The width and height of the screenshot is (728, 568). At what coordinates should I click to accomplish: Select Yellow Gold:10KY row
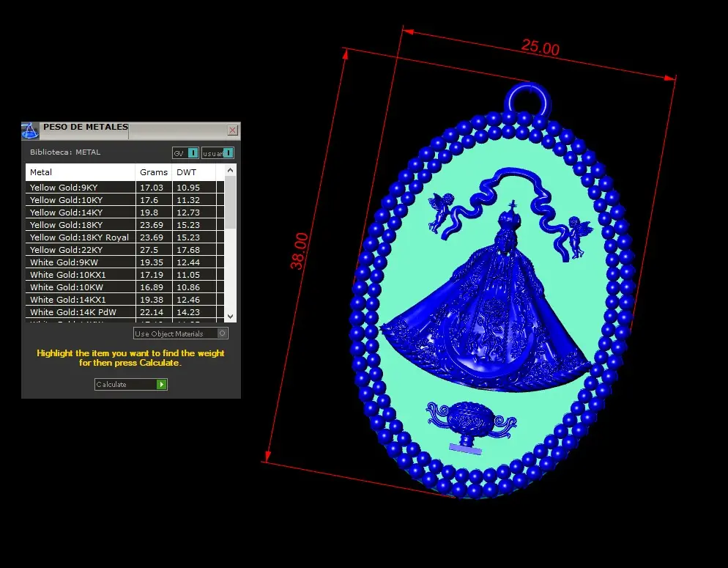(125, 200)
